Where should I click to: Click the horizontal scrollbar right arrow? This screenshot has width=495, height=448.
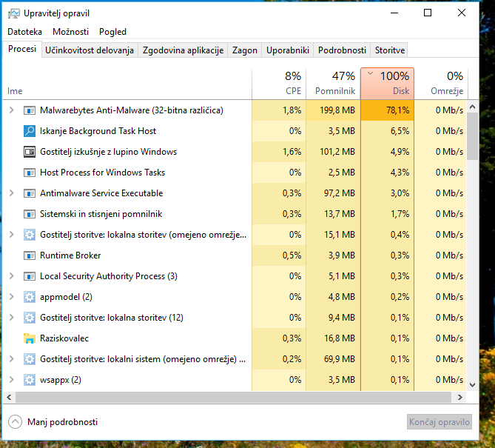pos(460,397)
